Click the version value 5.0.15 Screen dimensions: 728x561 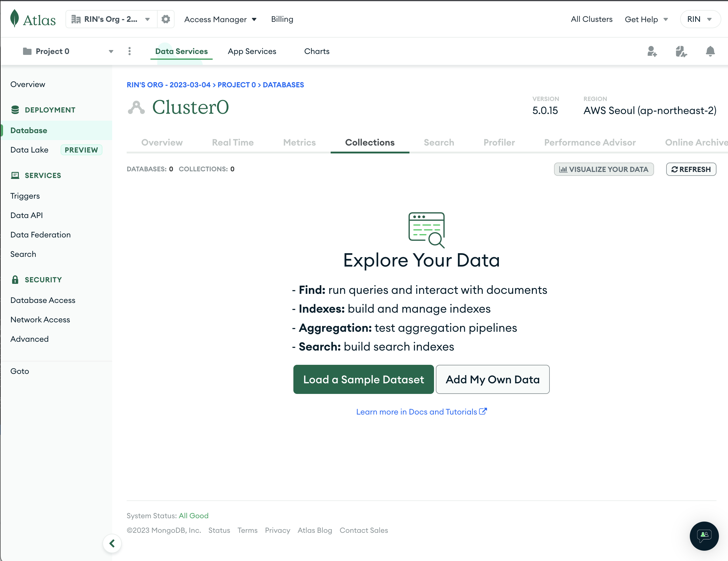coord(545,110)
